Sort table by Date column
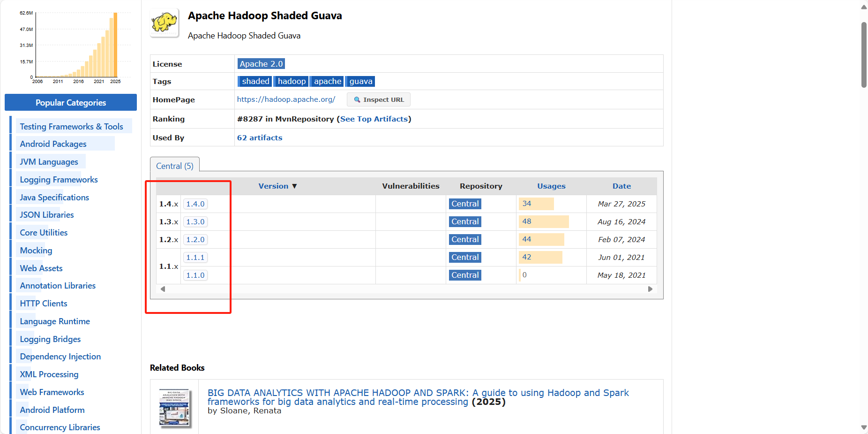The image size is (868, 434). [x=621, y=186]
